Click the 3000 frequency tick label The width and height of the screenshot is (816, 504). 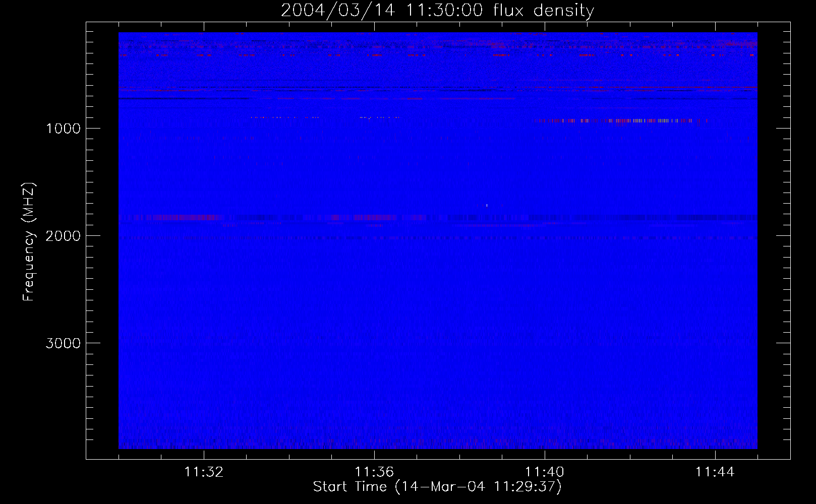click(x=63, y=343)
